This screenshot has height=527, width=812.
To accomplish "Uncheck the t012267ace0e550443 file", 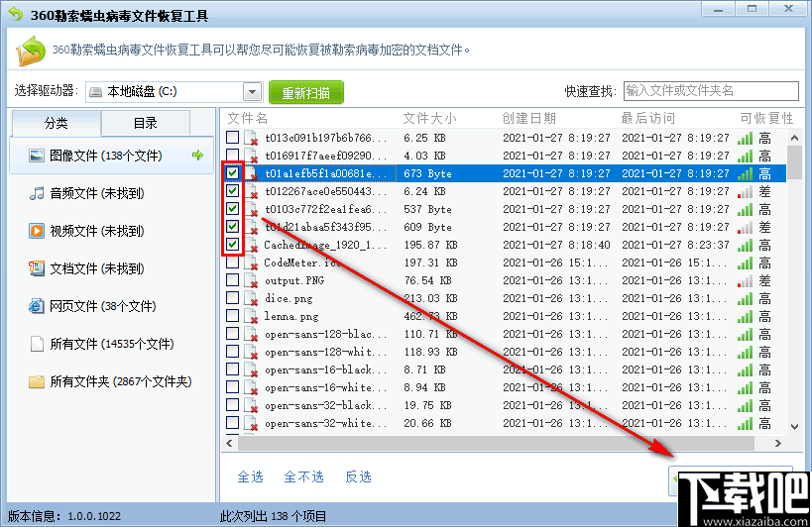I will (x=233, y=190).
